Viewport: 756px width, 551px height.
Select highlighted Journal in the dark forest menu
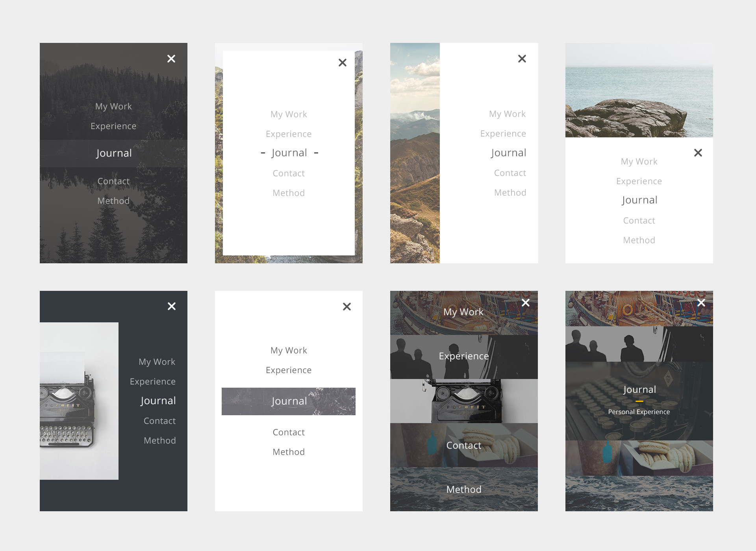[x=114, y=153]
